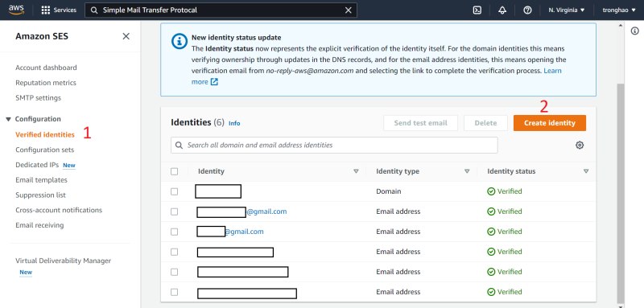Select checkbox of second @gmail.com identity
644x308 pixels.
(174, 232)
